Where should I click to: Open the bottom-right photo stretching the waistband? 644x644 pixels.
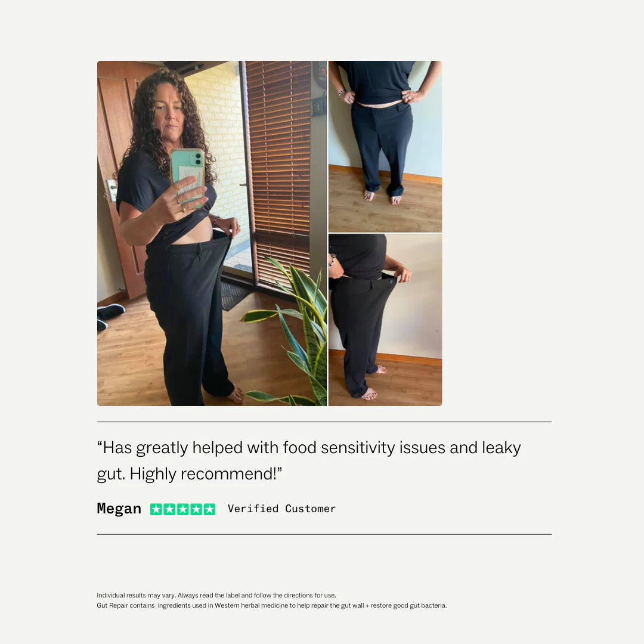click(x=385, y=320)
